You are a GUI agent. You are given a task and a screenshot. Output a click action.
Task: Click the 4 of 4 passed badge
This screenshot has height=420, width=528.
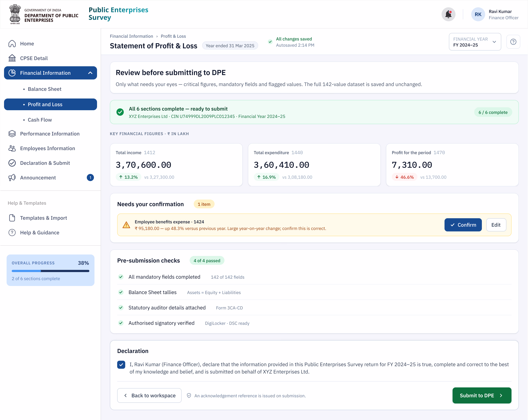pyautogui.click(x=207, y=261)
